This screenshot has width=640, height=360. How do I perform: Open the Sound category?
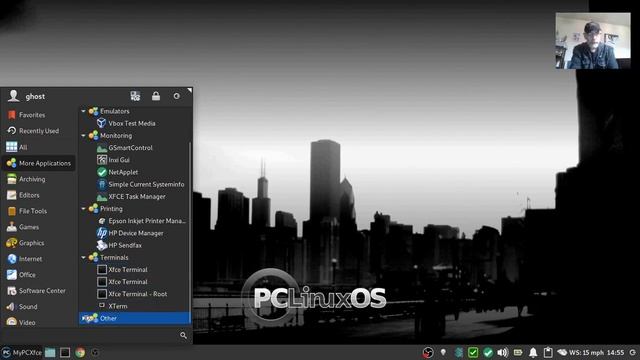(39, 307)
